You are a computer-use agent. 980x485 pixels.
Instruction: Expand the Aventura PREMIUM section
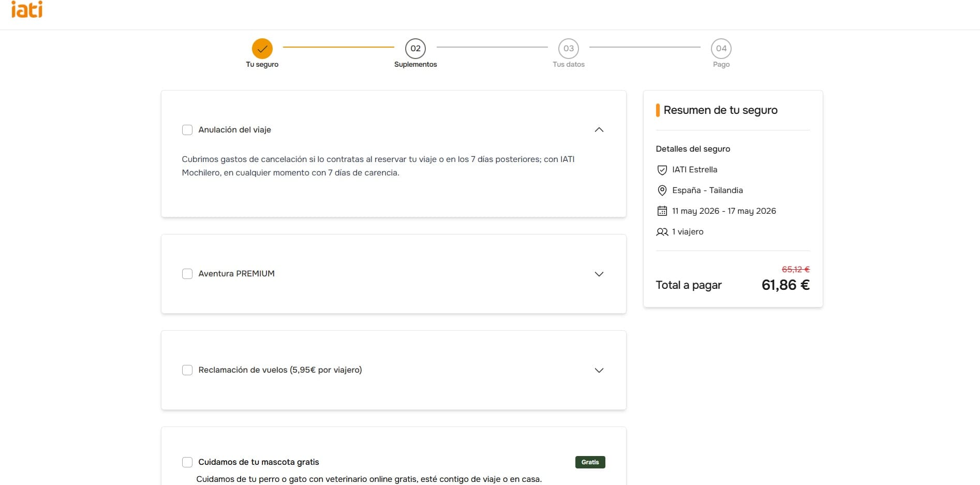click(x=599, y=274)
